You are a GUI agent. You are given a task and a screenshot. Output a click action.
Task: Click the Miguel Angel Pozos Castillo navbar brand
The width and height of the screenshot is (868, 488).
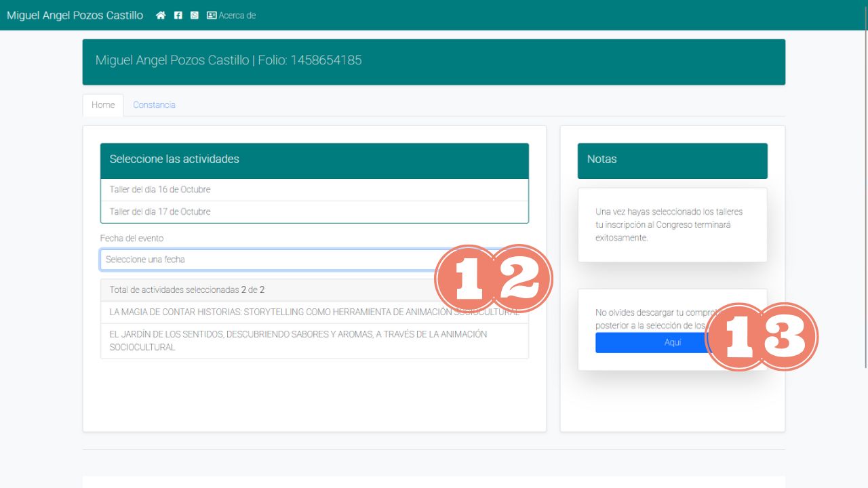pos(75,16)
